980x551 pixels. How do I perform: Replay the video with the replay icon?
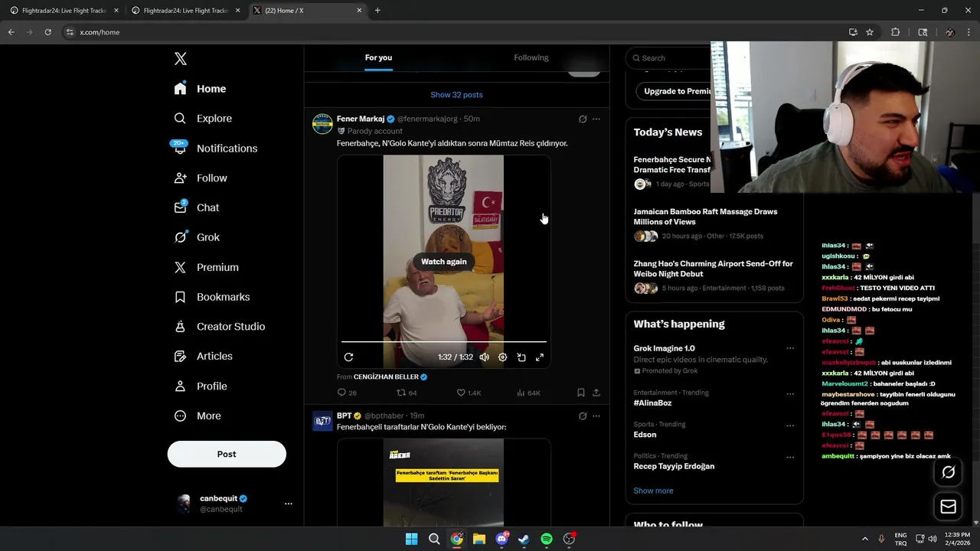pyautogui.click(x=348, y=357)
